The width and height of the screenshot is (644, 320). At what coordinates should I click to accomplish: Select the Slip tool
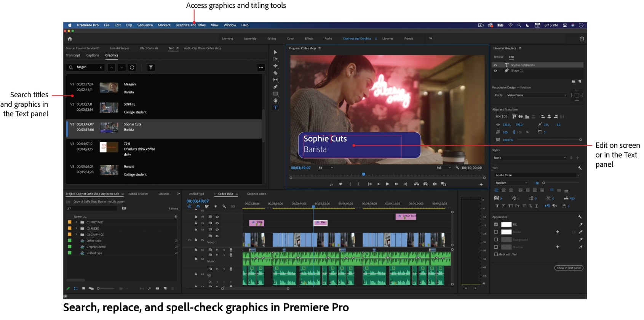pos(275,80)
